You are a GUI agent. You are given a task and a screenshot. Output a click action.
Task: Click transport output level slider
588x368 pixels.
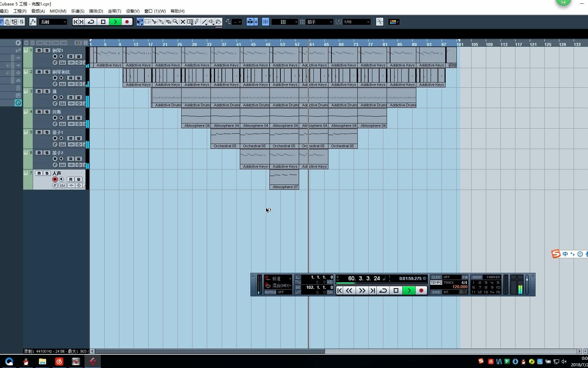527,284
